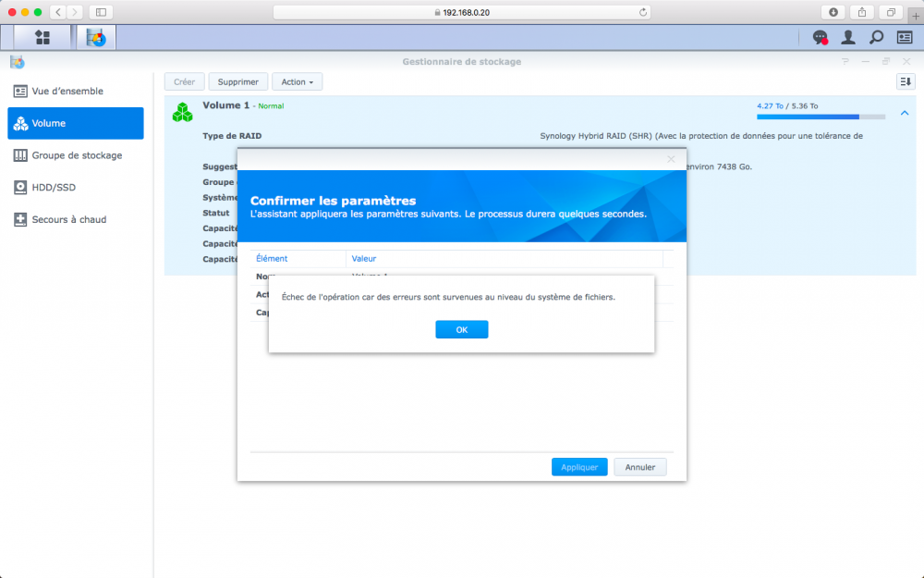Click the Supprimer button

point(238,82)
